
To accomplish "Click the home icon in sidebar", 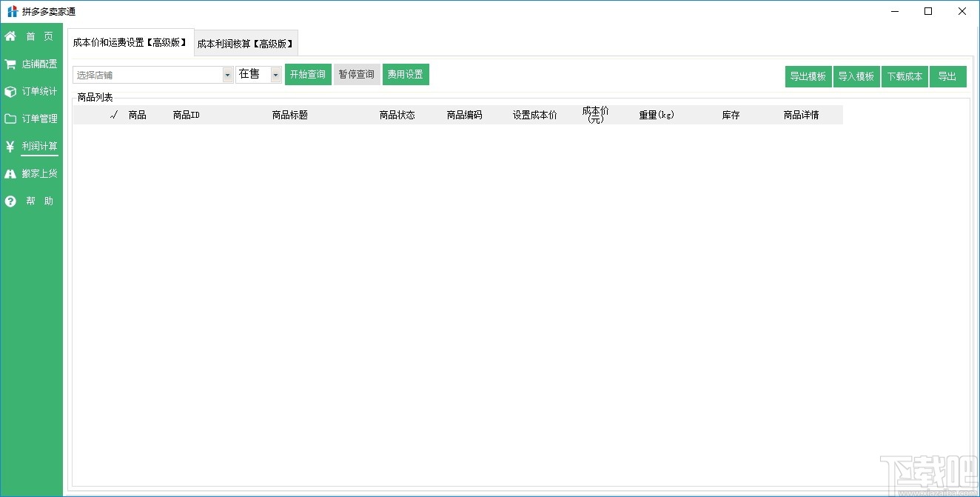I will (x=10, y=36).
